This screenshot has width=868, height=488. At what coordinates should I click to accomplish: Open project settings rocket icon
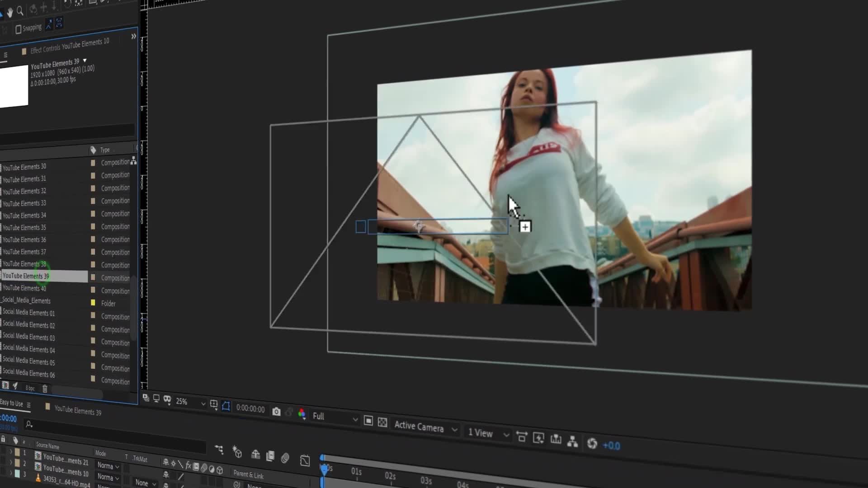click(15, 386)
